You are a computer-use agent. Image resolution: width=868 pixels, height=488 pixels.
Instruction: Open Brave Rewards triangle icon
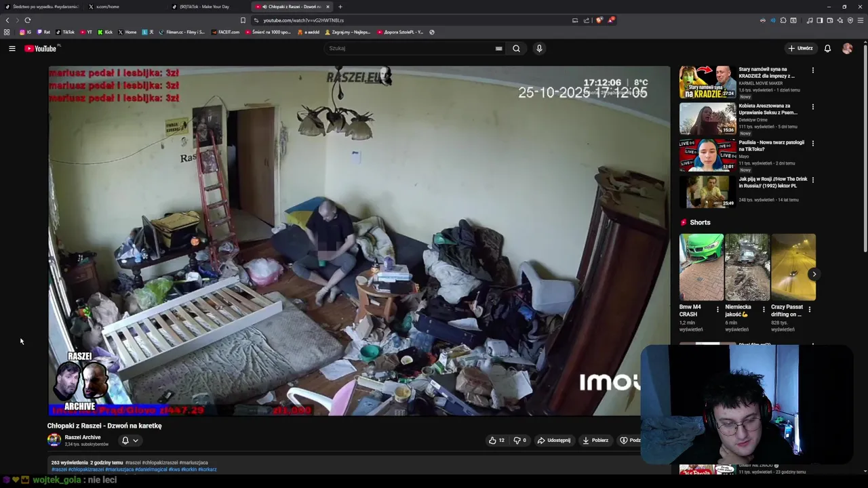point(610,20)
